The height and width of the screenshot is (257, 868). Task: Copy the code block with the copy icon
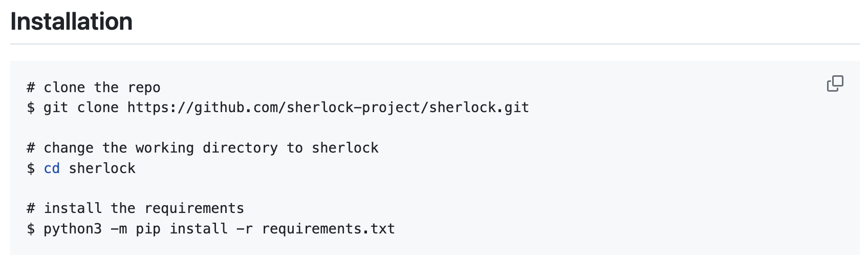[x=835, y=83]
